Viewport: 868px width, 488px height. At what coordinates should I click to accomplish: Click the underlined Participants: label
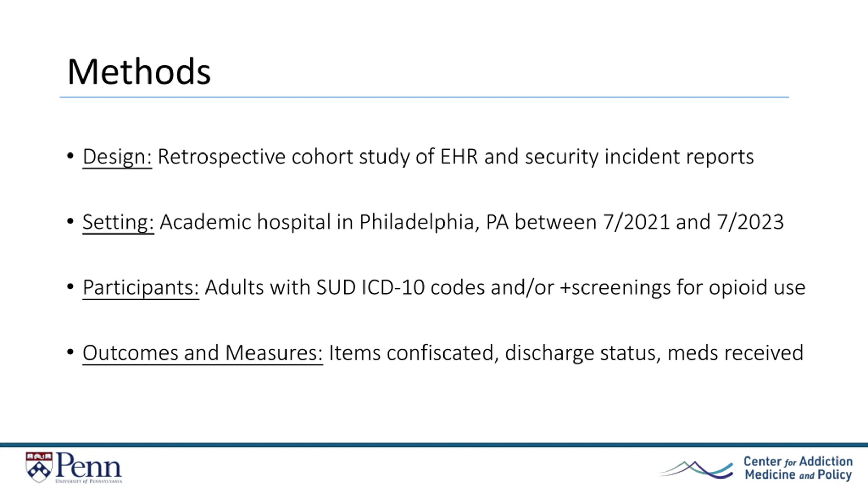141,288
